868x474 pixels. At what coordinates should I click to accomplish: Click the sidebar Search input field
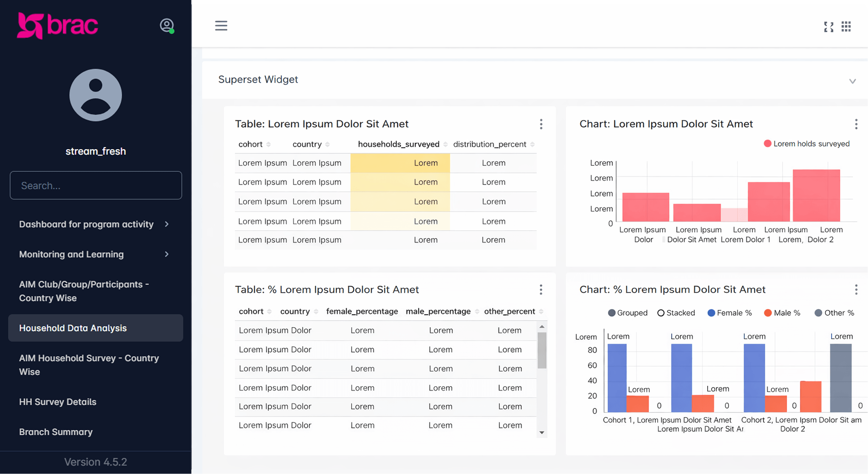[x=96, y=185]
